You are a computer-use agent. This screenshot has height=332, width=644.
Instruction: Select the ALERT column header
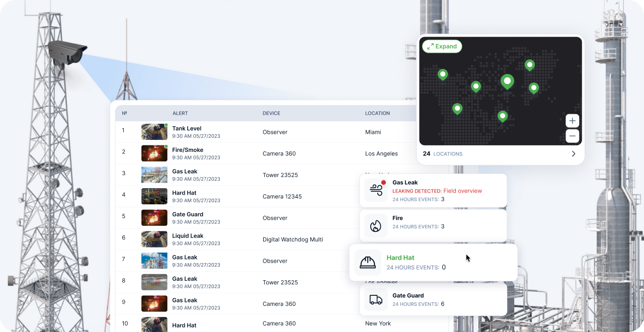click(180, 113)
